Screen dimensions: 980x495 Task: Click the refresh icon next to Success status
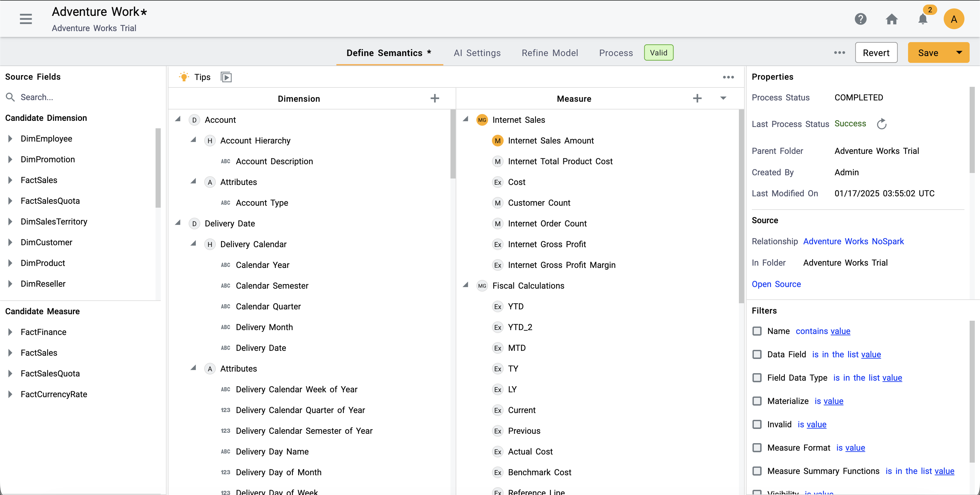[x=882, y=123]
